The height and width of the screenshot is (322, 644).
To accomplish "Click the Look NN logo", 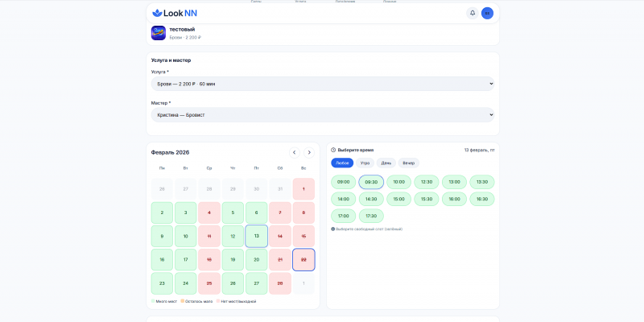I will pyautogui.click(x=175, y=13).
